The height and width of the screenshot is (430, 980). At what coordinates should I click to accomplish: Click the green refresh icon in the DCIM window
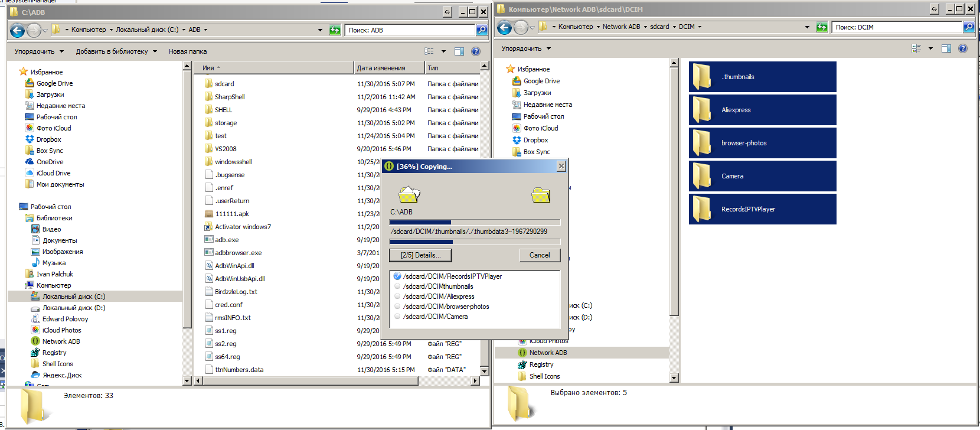(822, 27)
